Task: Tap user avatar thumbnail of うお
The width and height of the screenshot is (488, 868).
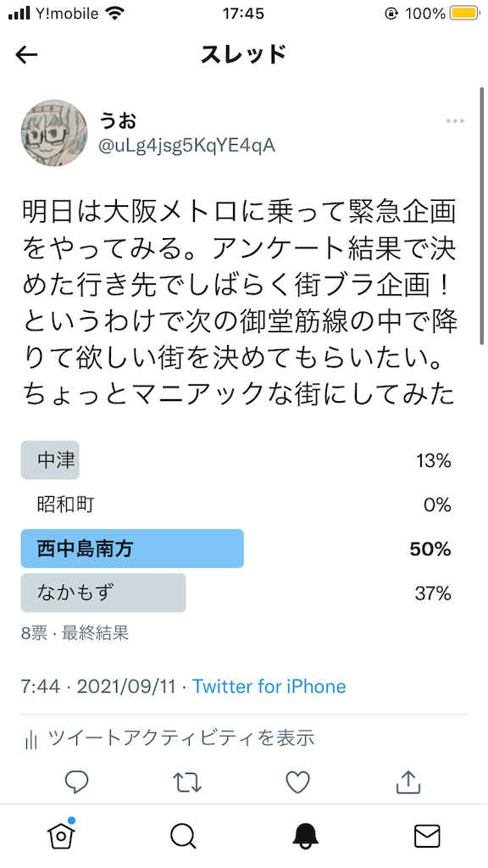Action: (x=54, y=133)
